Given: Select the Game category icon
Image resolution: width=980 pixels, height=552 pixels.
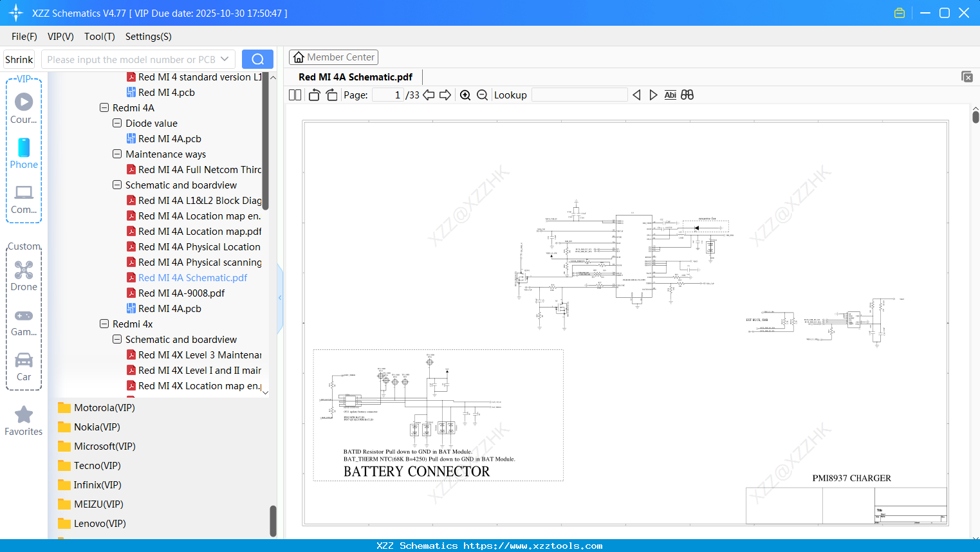Looking at the screenshot, I should click(x=23, y=320).
